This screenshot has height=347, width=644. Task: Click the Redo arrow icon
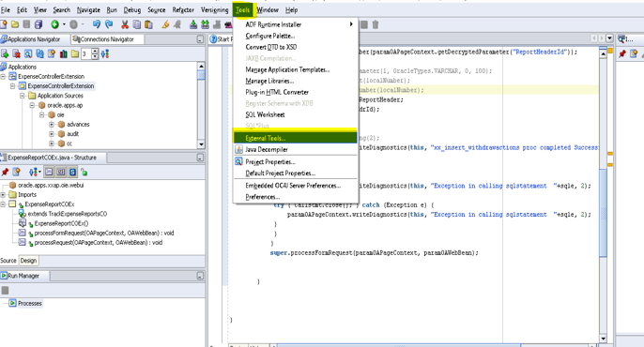point(109,24)
